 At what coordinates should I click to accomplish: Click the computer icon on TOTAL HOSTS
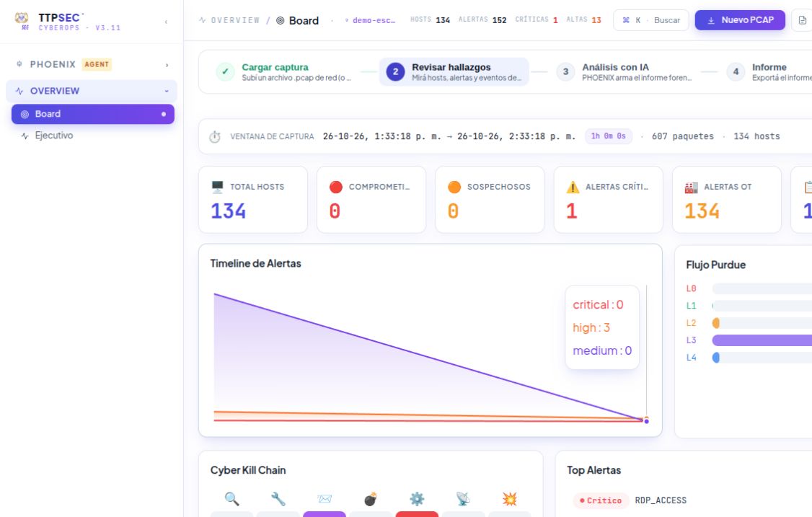click(x=218, y=187)
